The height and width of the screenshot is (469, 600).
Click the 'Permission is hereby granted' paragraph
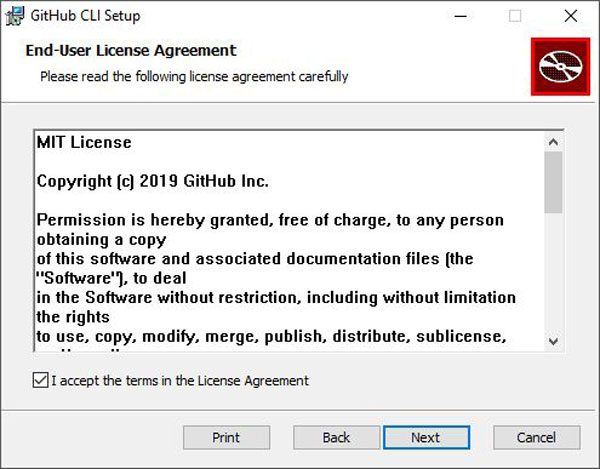point(270,219)
